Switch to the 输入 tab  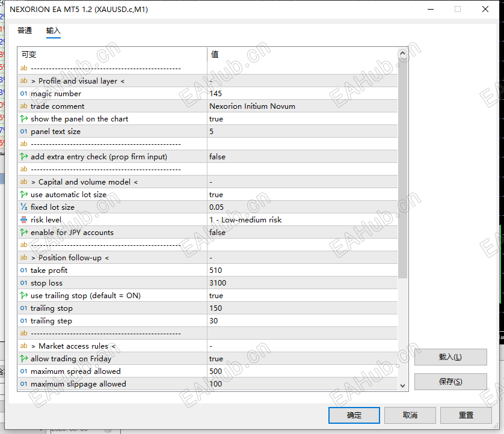(x=54, y=31)
